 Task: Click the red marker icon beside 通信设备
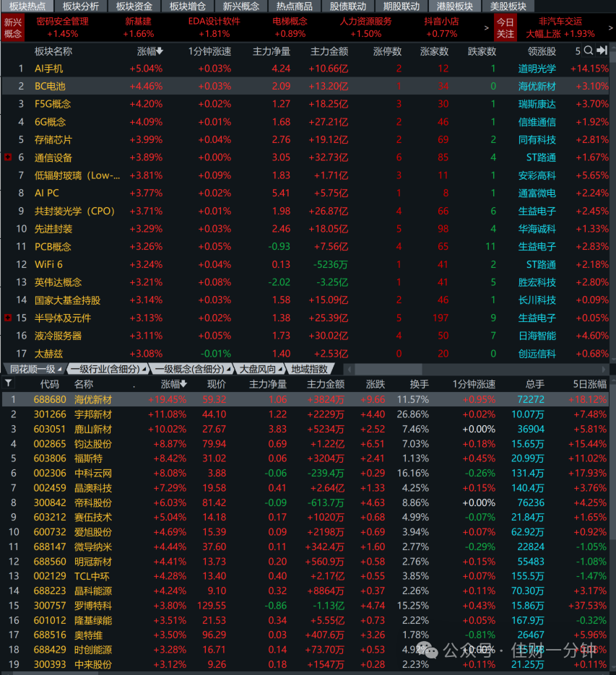pos(7,157)
